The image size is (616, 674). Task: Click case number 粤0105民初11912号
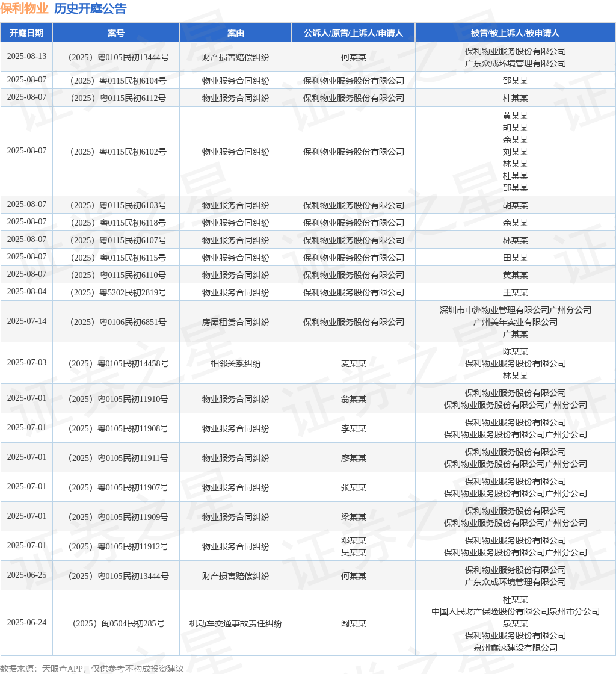[x=119, y=547]
